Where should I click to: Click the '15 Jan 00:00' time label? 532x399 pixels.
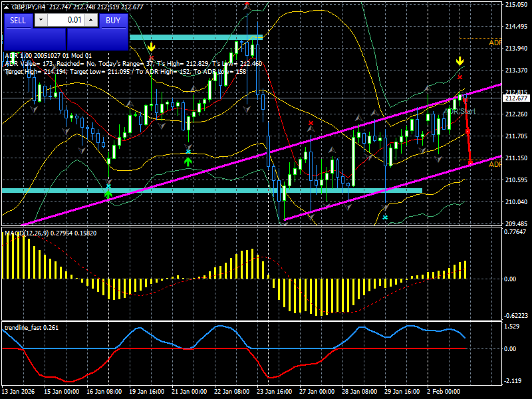pyautogui.click(x=62, y=391)
